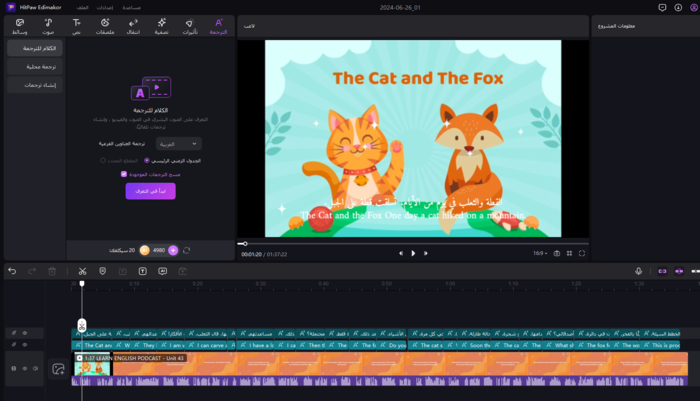
Task: Open the Subtitles tab in top toolbar
Action: pyautogui.click(x=219, y=25)
